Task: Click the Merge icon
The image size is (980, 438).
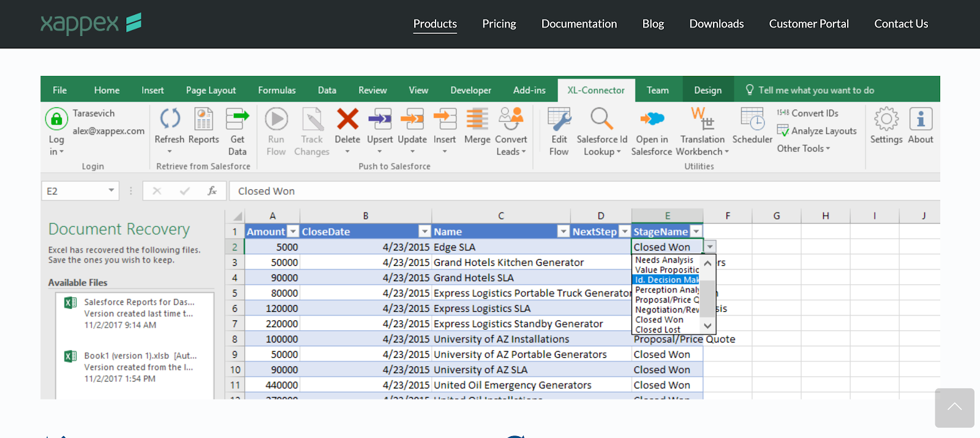Action: coord(477,119)
